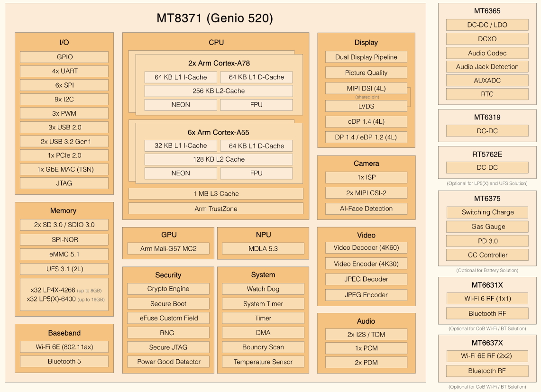Click the 2x SD 3.0 / SDIO 3.0 block
This screenshot has height=392, width=541.
tap(64, 225)
